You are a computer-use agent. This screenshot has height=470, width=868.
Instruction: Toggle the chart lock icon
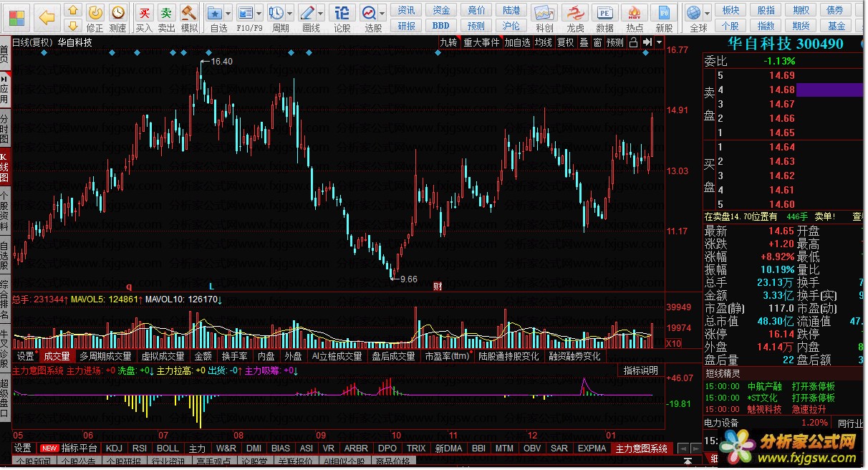click(633, 42)
